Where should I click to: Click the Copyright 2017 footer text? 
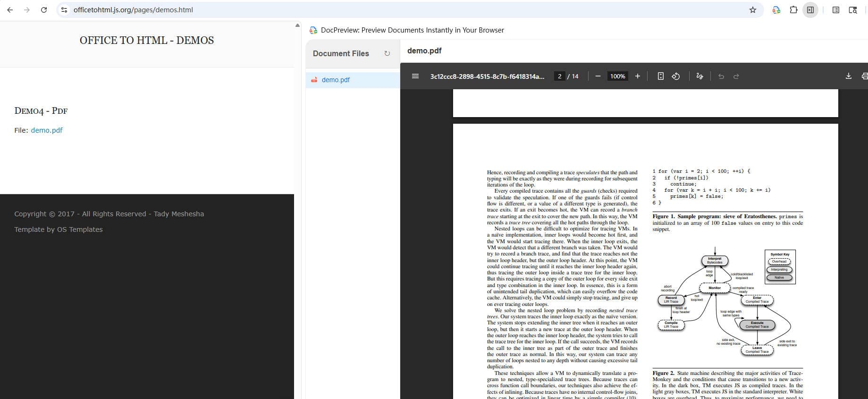(x=109, y=214)
